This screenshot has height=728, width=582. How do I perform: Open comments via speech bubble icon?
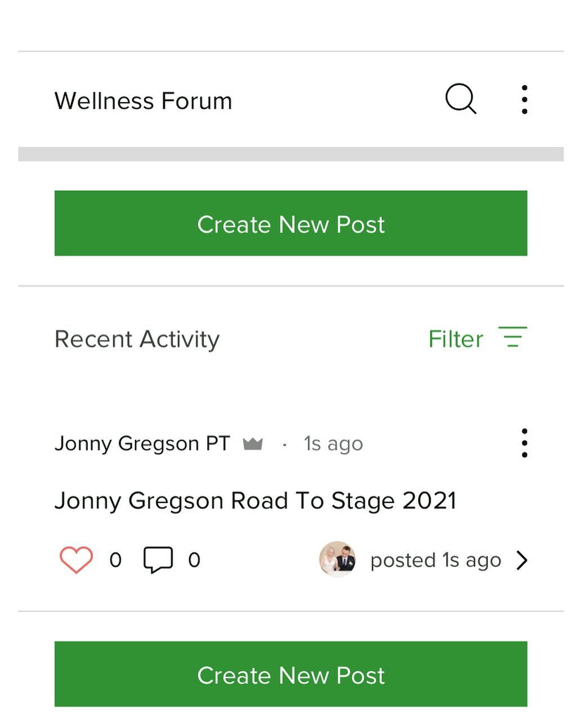[x=158, y=560]
